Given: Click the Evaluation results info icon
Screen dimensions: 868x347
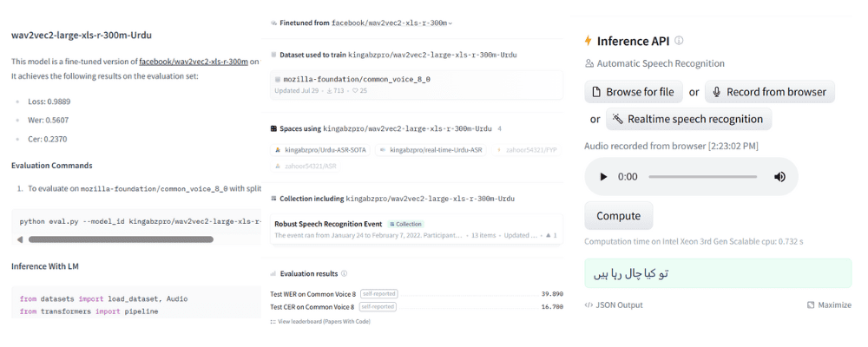Looking at the screenshot, I should click(x=344, y=273).
